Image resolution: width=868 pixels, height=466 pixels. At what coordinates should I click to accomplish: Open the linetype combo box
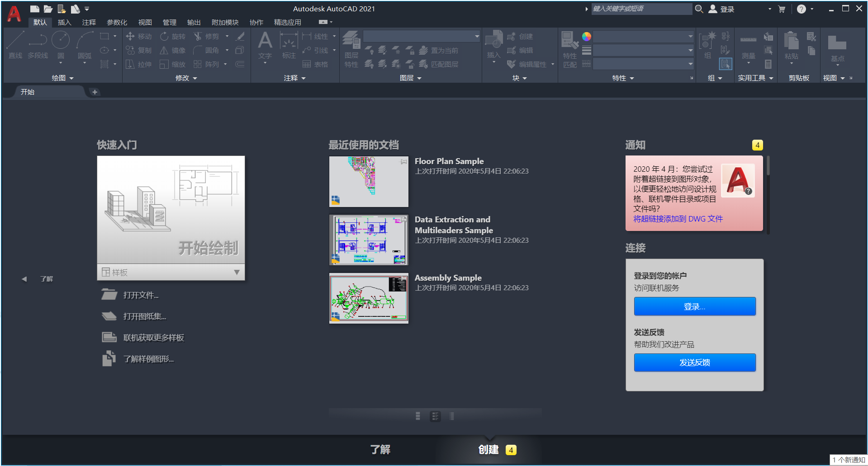[643, 64]
